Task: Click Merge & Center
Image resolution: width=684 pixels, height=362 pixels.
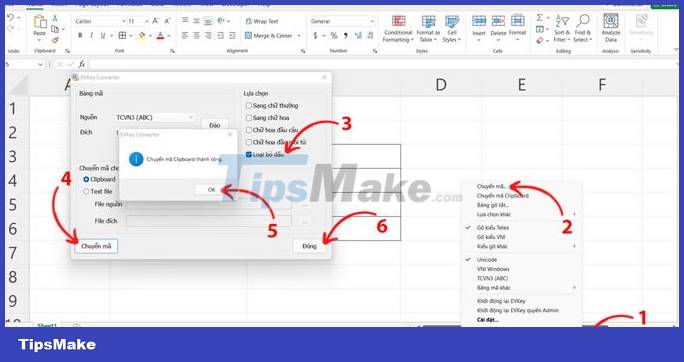Action: click(x=269, y=36)
